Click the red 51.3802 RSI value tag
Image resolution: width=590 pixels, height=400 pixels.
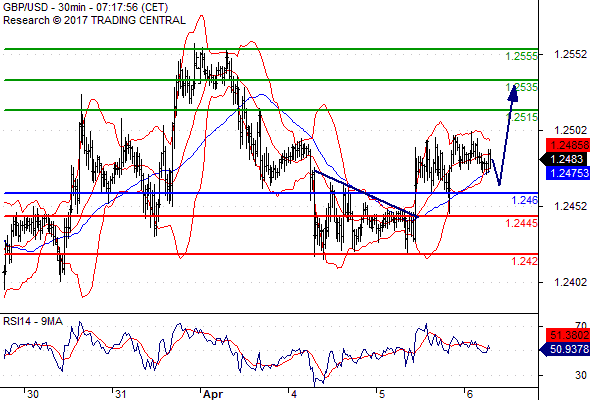(x=568, y=335)
